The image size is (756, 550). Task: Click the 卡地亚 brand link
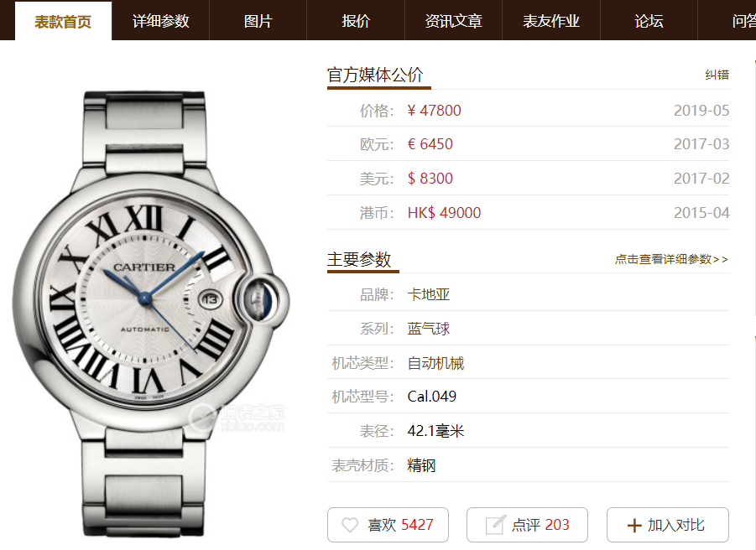pyautogui.click(x=429, y=294)
